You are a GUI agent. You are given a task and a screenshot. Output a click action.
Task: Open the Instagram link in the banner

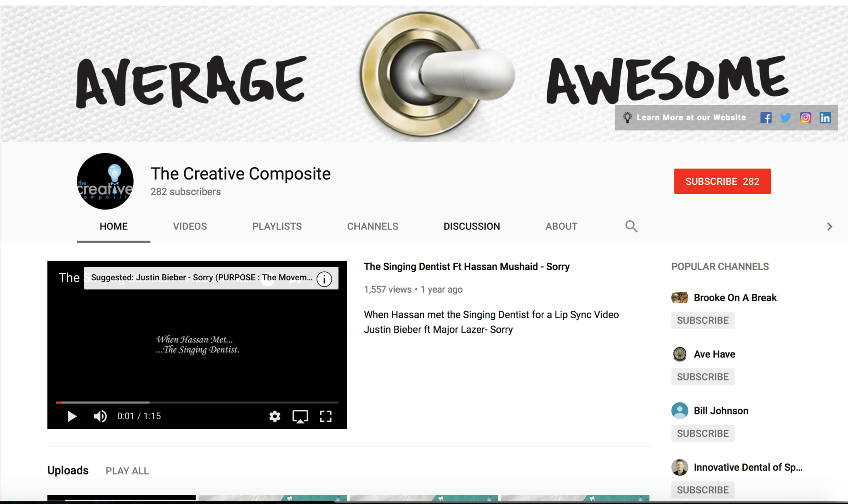805,118
